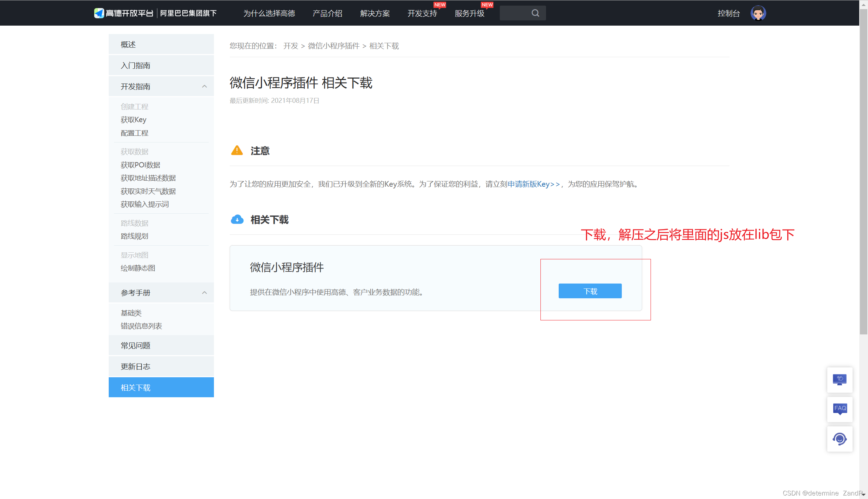Click 微信小程序插件 in the breadcrumb
The image size is (868, 499).
pos(334,46)
